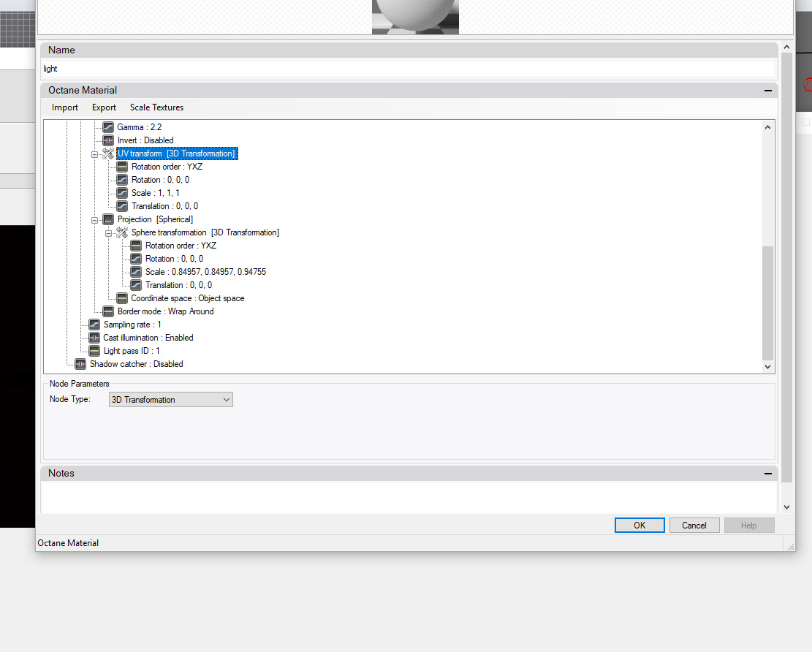The width and height of the screenshot is (812, 652).
Task: Open the Import menu
Action: [x=65, y=107]
